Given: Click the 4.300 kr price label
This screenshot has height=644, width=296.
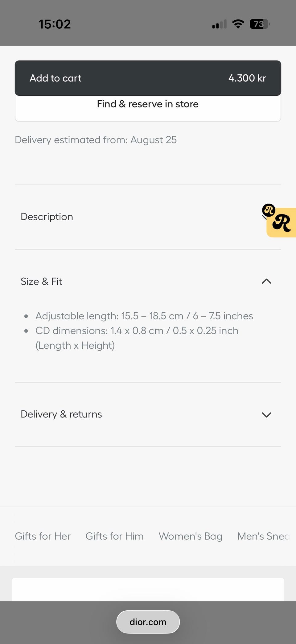Looking at the screenshot, I should (x=247, y=78).
